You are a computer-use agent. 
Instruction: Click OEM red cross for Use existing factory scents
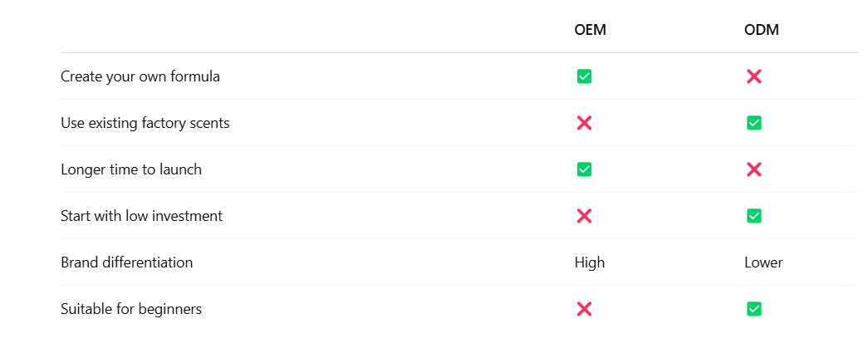[584, 123]
